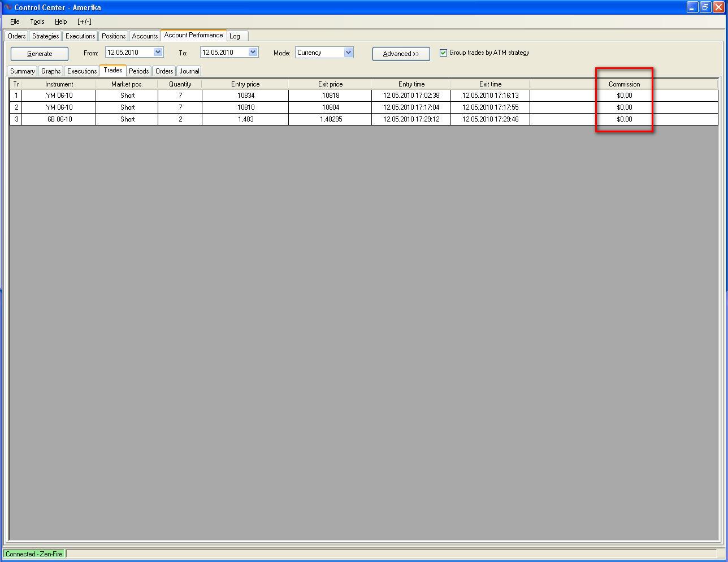Click exit price cell 10818
Viewport: 728px width, 562px height.
tap(331, 96)
